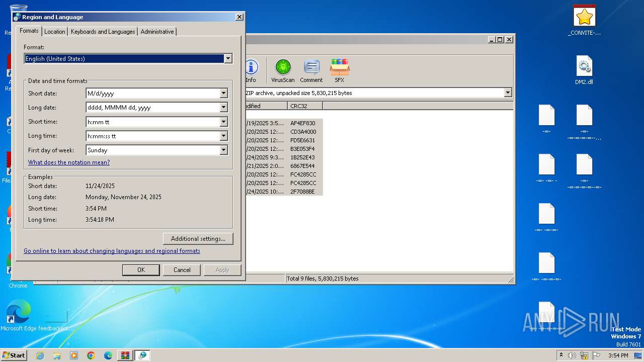Click the Info icon in WinRAR toolbar
The image size is (644, 362).
251,71
